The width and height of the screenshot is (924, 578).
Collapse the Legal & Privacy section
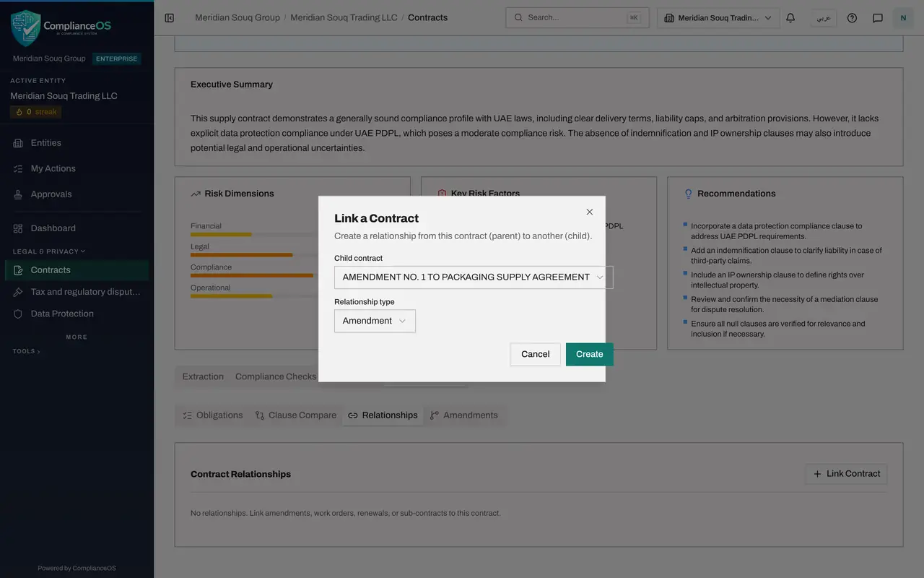48,251
